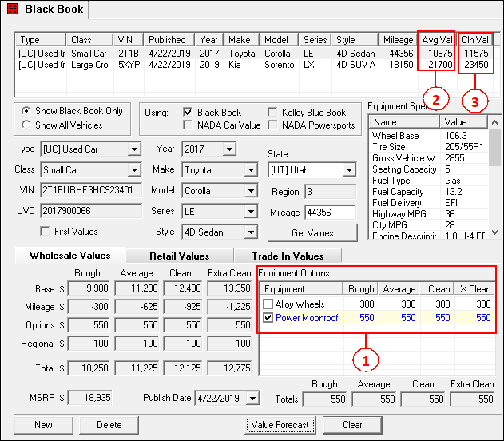This screenshot has width=504, height=441.
Task: Select Show Black Book Only radio button
Action: [x=27, y=111]
